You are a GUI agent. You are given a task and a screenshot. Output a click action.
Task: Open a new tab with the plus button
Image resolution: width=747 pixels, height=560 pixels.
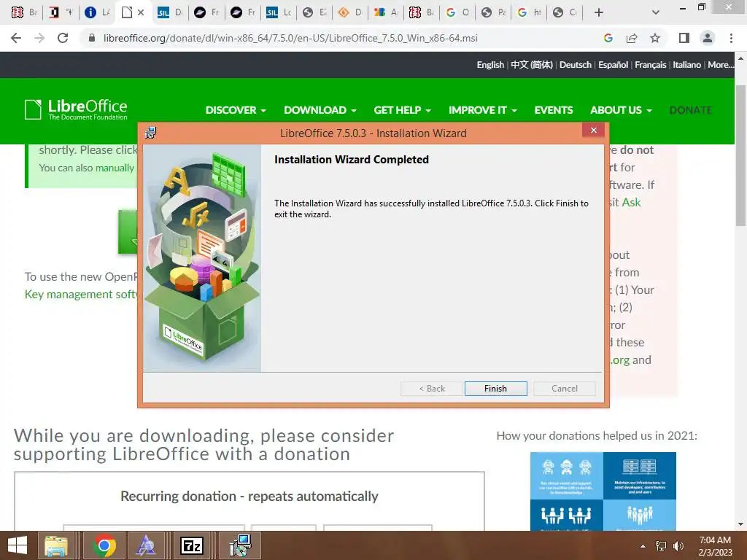click(599, 12)
